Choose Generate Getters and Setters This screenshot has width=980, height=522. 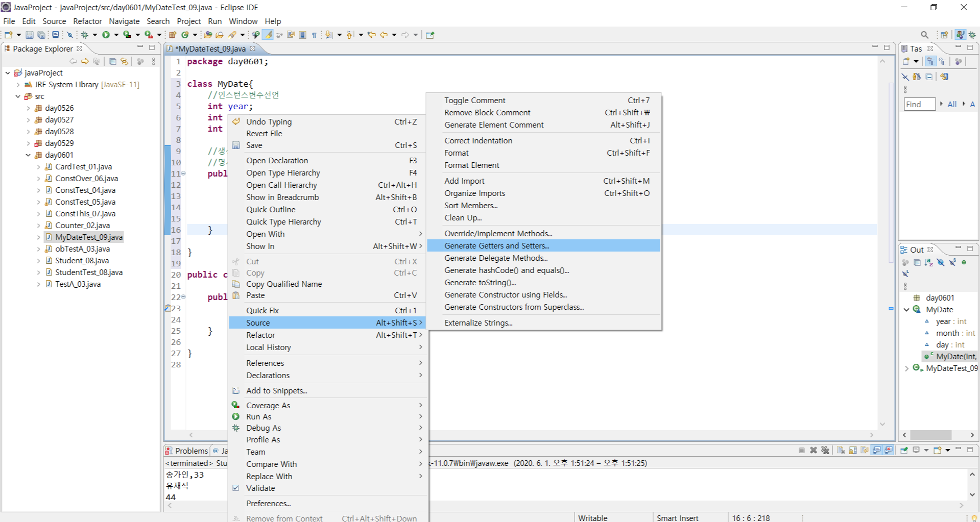(x=543, y=246)
